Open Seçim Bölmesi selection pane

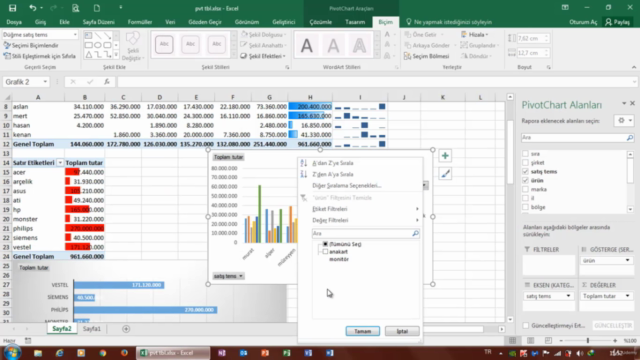pyautogui.click(x=427, y=56)
